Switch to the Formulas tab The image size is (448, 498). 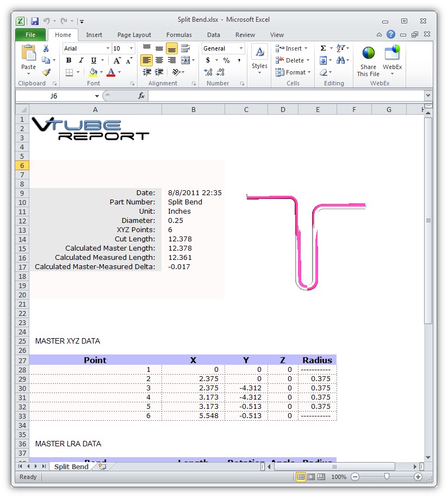coord(179,35)
